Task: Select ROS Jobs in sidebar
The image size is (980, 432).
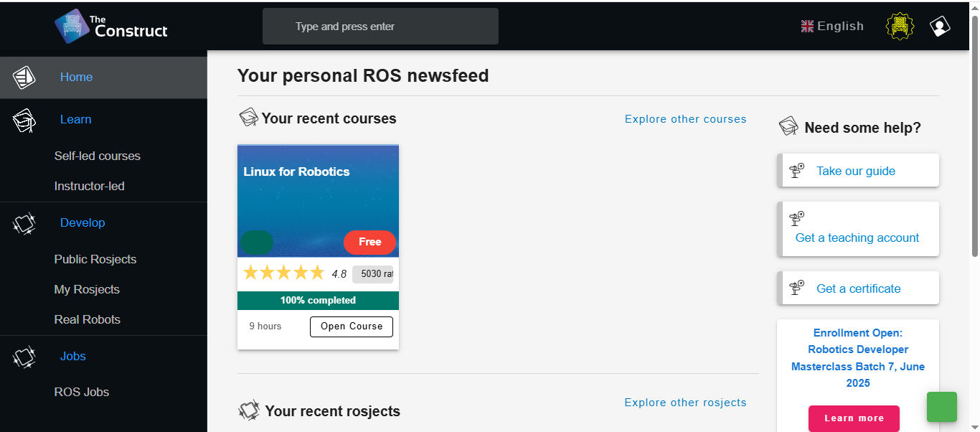Action: 82,392
